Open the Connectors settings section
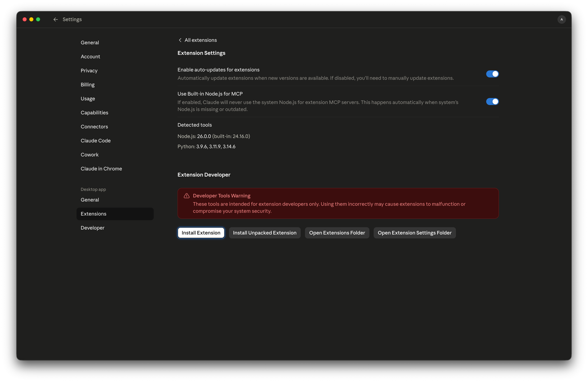This screenshot has width=588, height=382. [x=115, y=127]
